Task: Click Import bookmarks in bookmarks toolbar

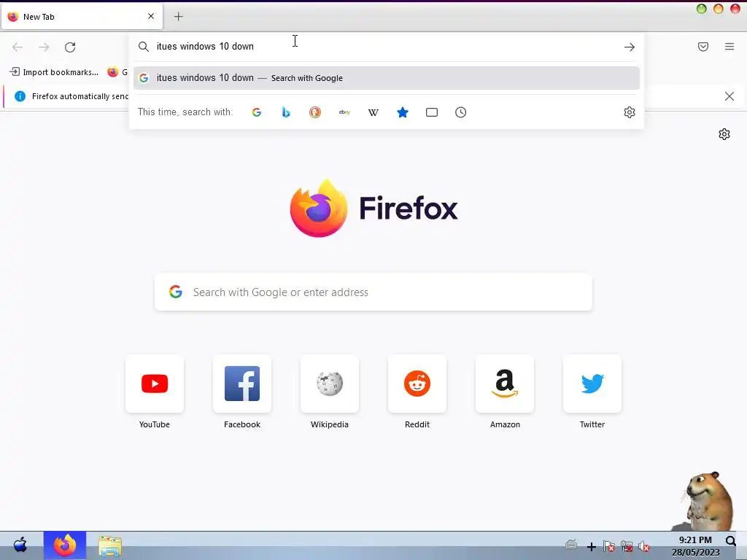Action: click(54, 72)
